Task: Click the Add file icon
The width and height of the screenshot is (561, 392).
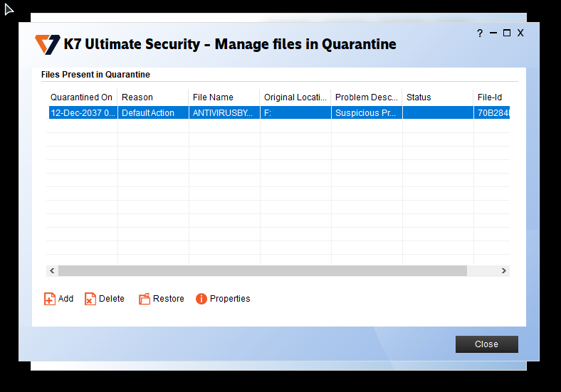Action: click(50, 299)
